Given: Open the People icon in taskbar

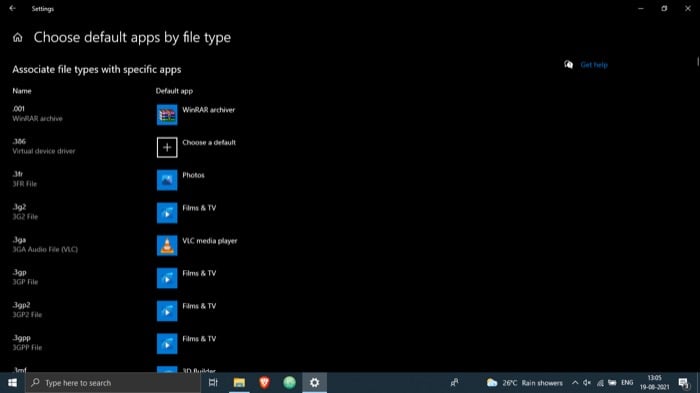Looking at the screenshot, I should coord(454,383).
